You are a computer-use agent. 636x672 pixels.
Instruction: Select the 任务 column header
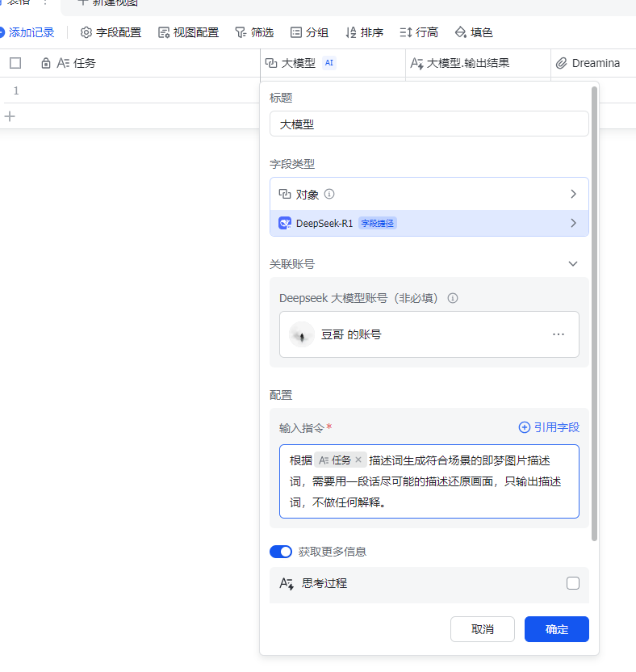pos(130,64)
